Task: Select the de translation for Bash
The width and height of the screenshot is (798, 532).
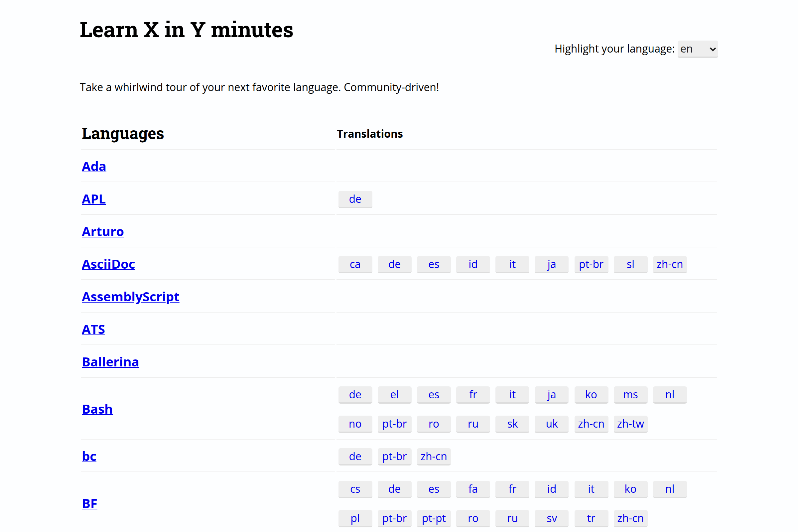Action: click(x=355, y=395)
